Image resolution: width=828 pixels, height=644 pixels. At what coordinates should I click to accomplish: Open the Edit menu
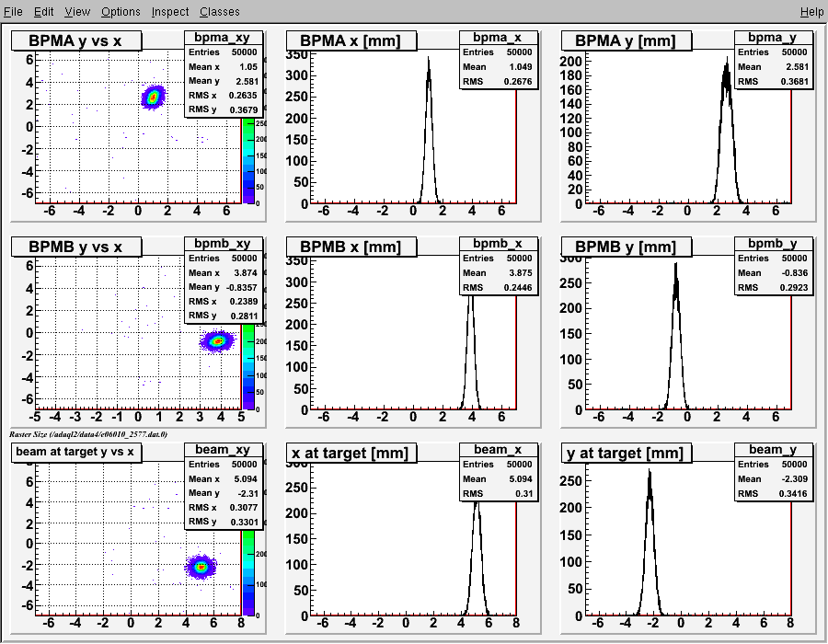pyautogui.click(x=44, y=12)
